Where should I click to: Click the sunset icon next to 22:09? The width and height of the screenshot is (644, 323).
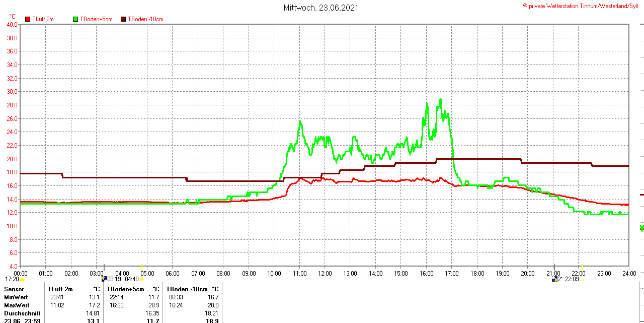[582, 279]
